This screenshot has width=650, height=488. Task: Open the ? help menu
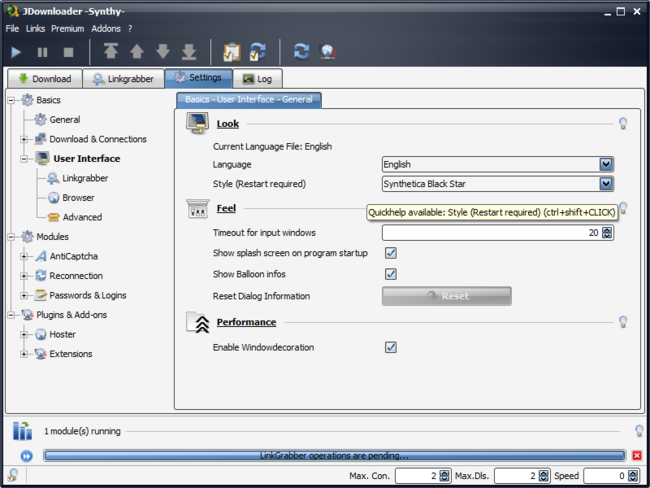130,29
